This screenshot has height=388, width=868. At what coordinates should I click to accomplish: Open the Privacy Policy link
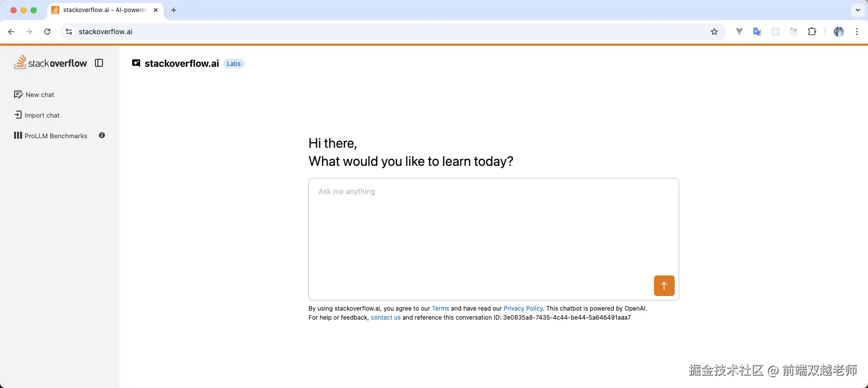523,309
